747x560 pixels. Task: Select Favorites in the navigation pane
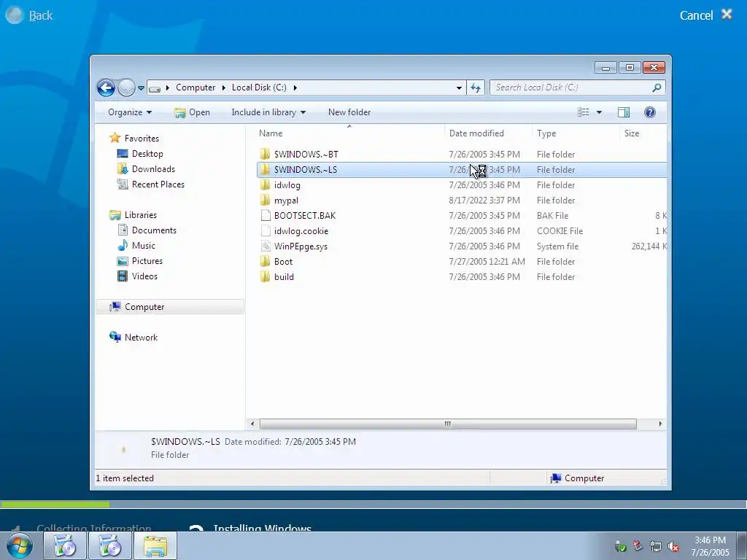coord(142,139)
